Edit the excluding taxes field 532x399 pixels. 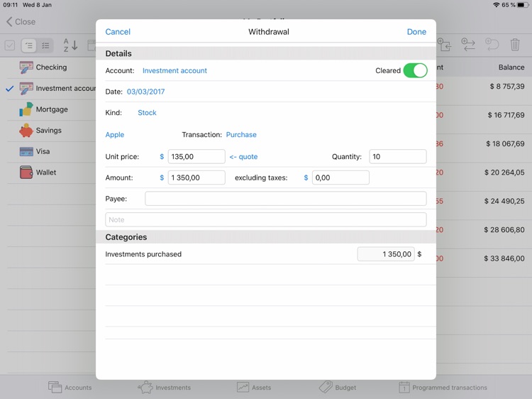pyautogui.click(x=340, y=177)
